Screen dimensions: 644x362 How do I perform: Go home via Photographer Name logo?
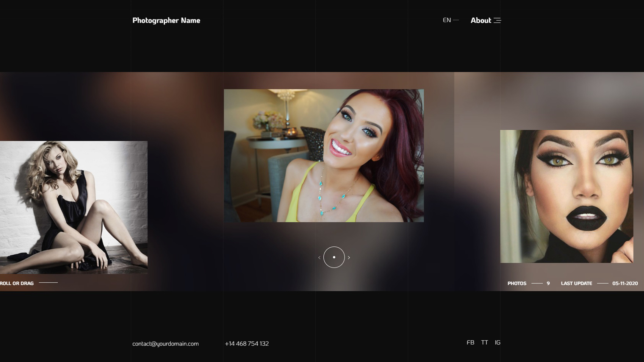(x=166, y=20)
